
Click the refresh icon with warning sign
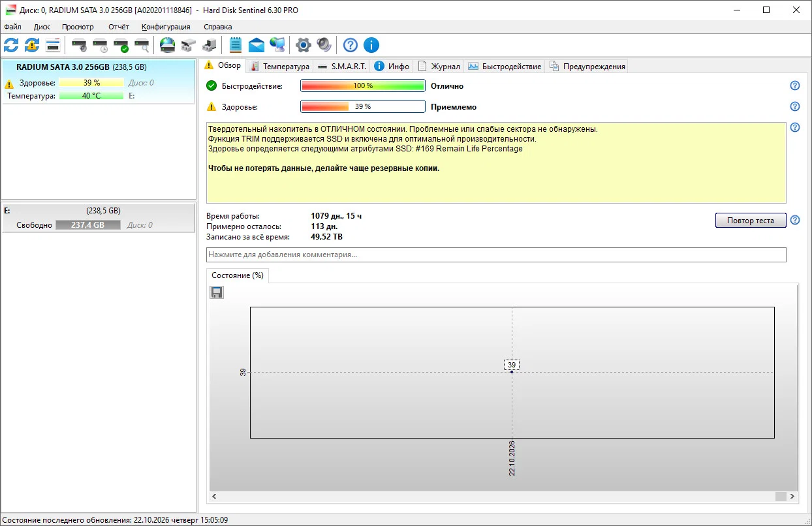(32, 45)
